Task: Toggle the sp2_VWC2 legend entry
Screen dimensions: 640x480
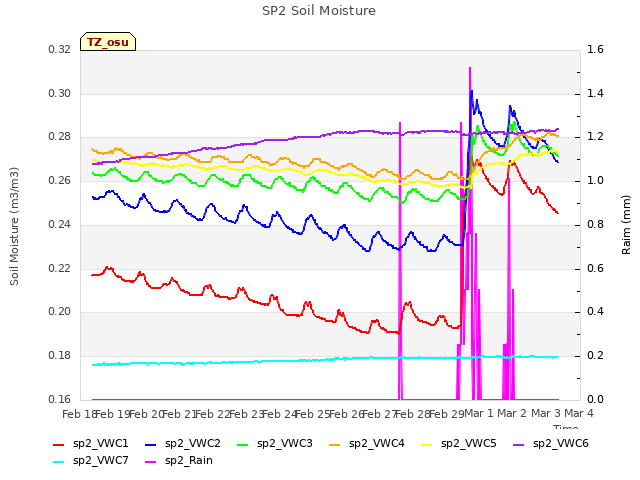Action: click(182, 444)
